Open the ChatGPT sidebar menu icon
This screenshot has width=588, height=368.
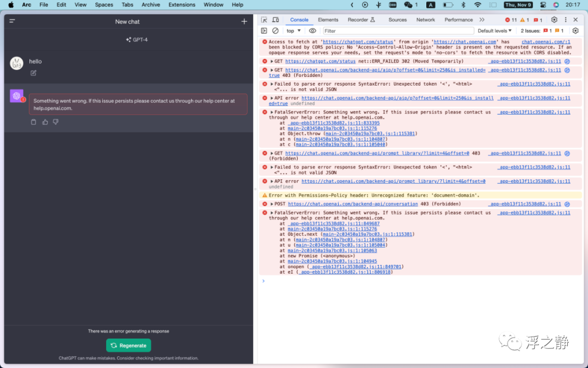pos(12,21)
